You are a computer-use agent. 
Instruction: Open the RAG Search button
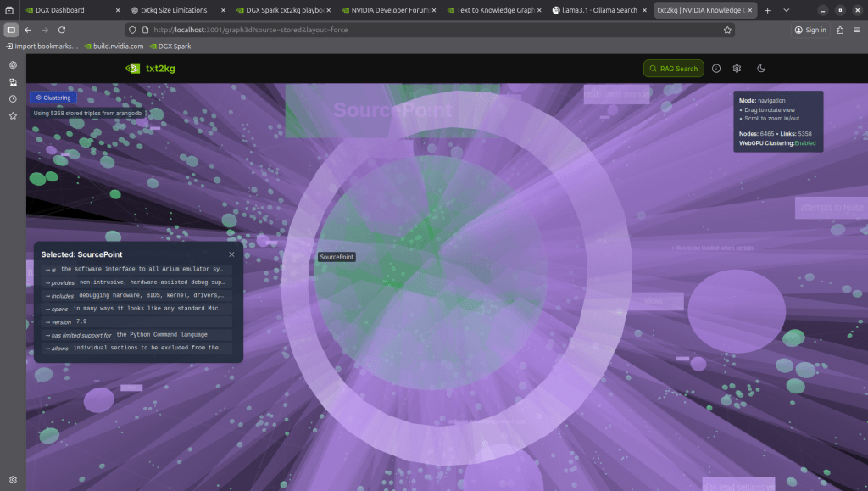tap(673, 69)
